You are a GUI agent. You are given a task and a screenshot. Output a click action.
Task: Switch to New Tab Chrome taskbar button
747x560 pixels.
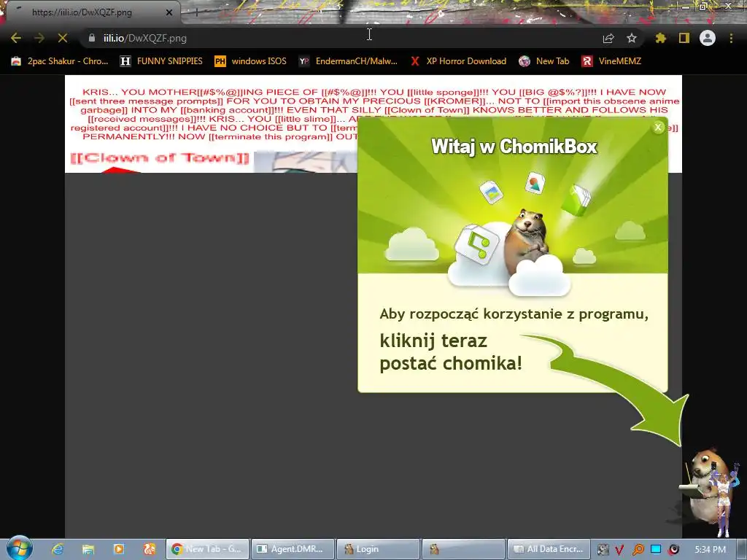click(207, 549)
